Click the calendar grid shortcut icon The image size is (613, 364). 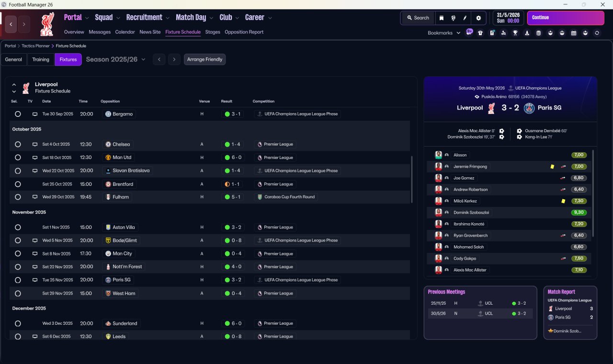(x=574, y=33)
